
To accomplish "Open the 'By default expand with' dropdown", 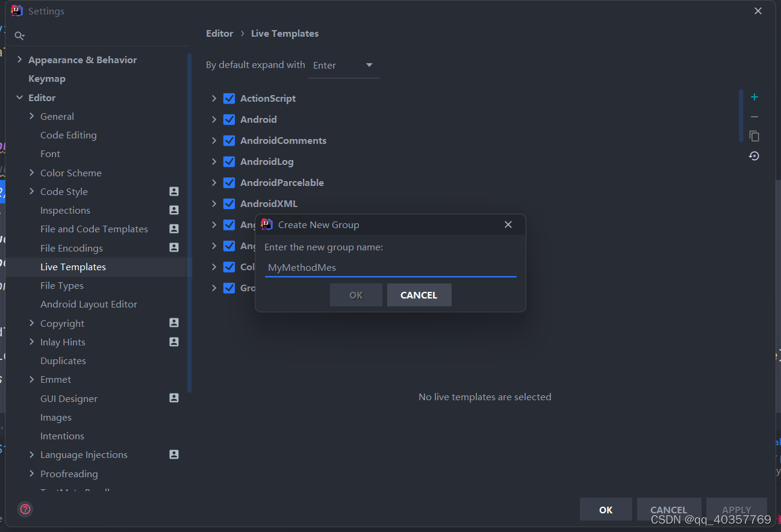I will pyautogui.click(x=343, y=65).
